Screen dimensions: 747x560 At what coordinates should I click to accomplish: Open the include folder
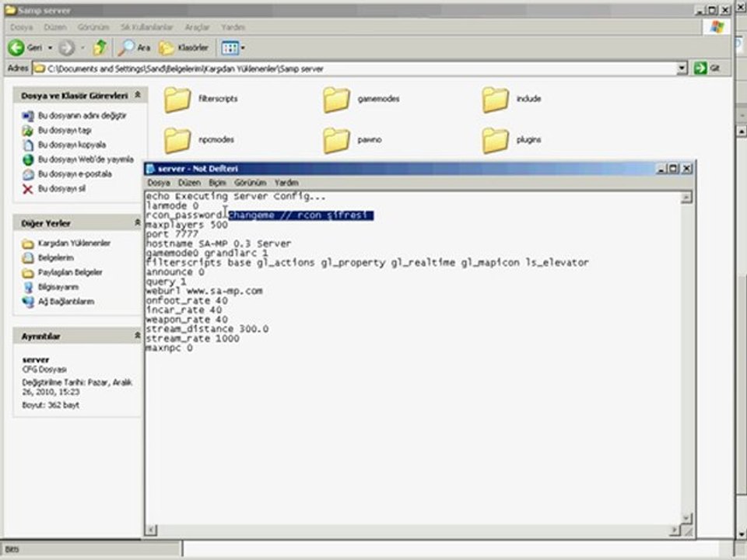512,99
